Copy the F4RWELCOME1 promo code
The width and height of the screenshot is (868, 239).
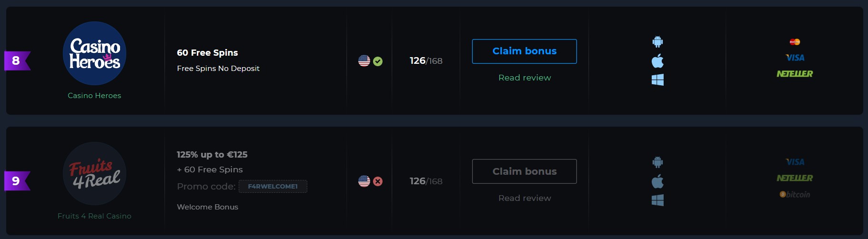click(273, 187)
